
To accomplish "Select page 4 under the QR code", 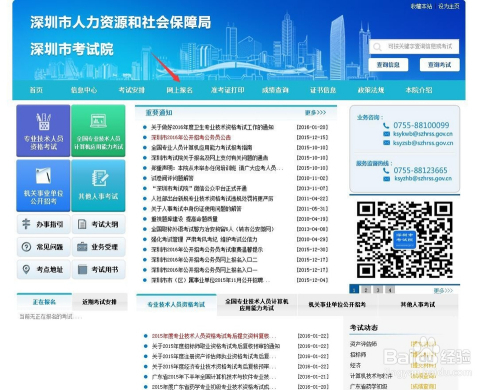I will [390, 290].
